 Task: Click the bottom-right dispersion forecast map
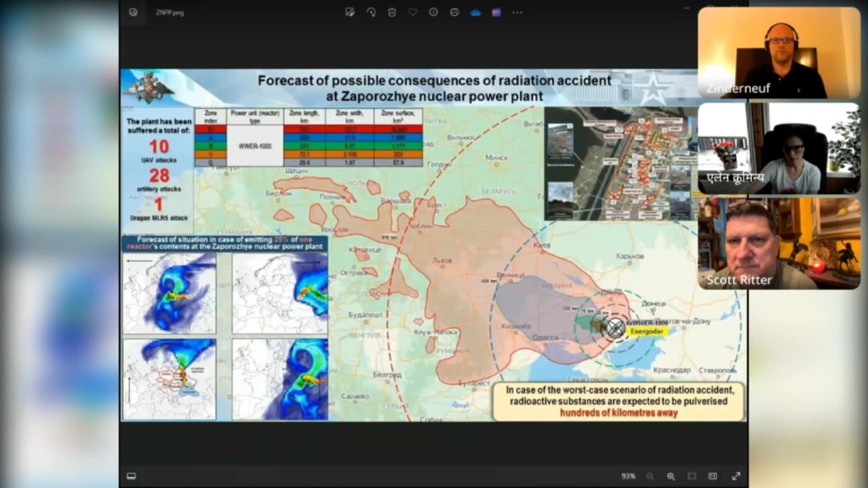[x=280, y=379]
